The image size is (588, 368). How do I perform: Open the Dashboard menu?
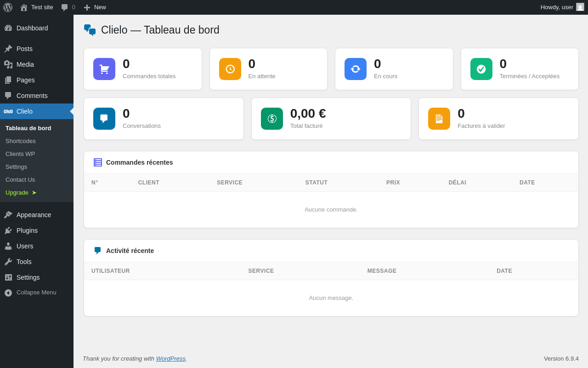(37, 28)
